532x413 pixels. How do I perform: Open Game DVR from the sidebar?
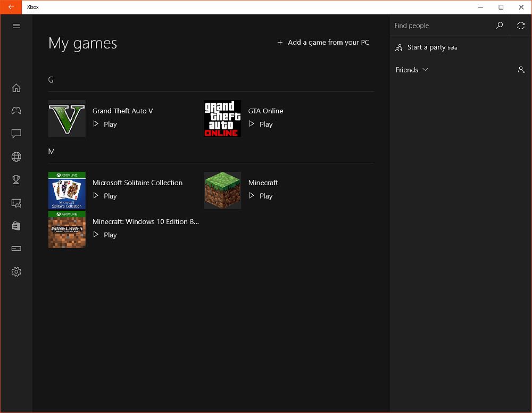click(16, 203)
